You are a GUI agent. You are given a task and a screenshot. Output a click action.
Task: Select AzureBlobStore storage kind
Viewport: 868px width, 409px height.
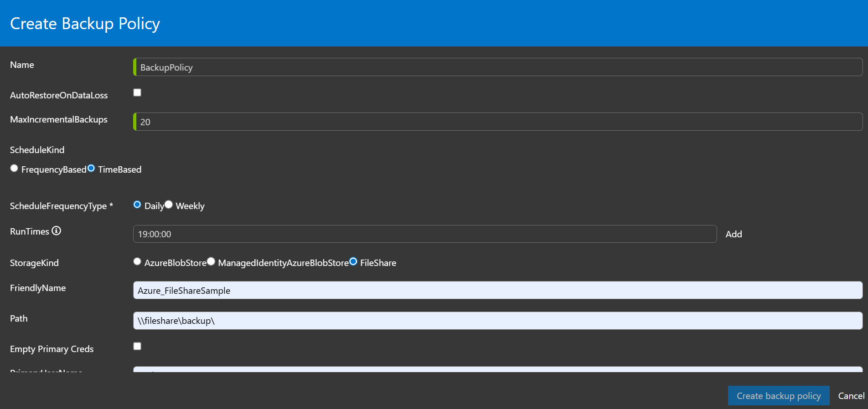[137, 261]
